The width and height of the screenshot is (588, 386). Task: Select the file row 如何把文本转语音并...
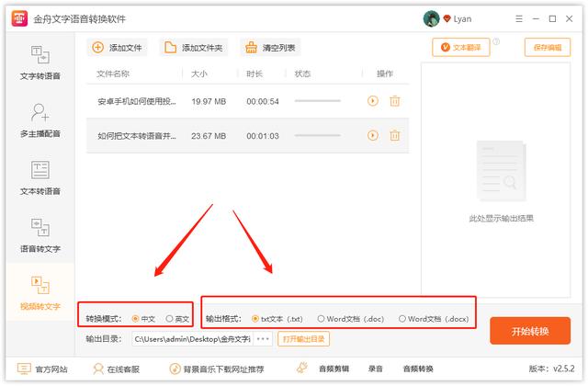tap(247, 135)
